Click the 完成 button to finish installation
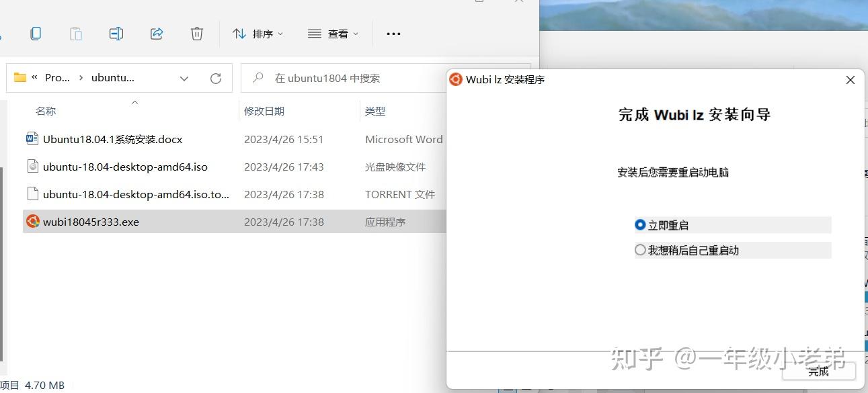 tap(818, 372)
